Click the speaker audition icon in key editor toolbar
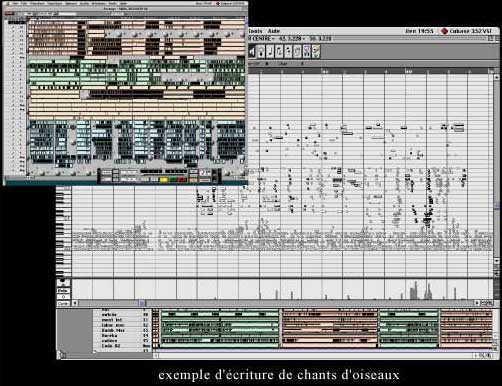The height and width of the screenshot is (386, 502). (252, 52)
